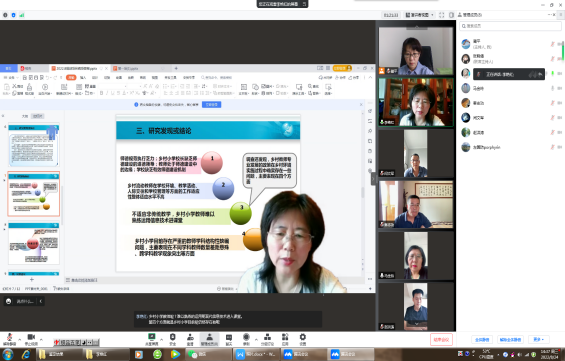Add a slide with the plus under the thumbnails
Screen dimensions: 565x361
[x=32, y=279]
